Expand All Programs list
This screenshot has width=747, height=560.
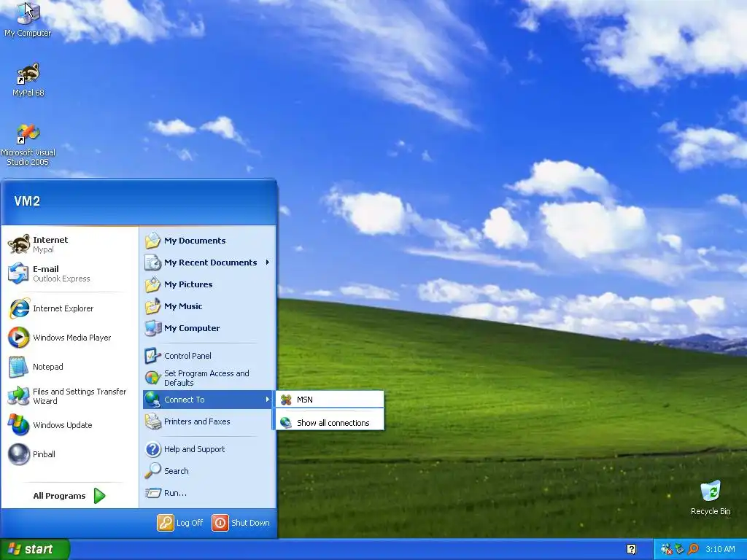[x=69, y=496]
